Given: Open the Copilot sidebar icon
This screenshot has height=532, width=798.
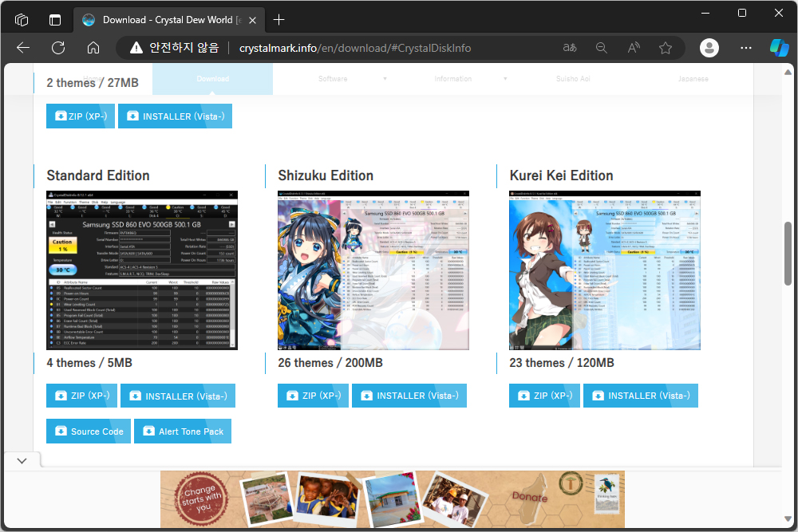Looking at the screenshot, I should (x=779, y=48).
